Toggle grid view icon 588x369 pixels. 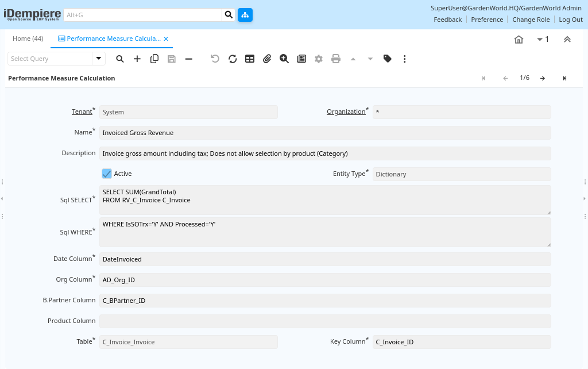tap(250, 59)
